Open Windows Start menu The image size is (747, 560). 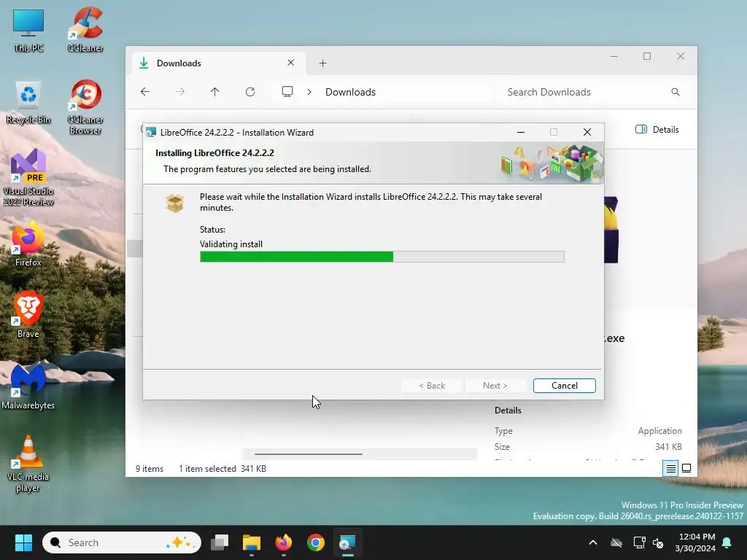coord(23,542)
